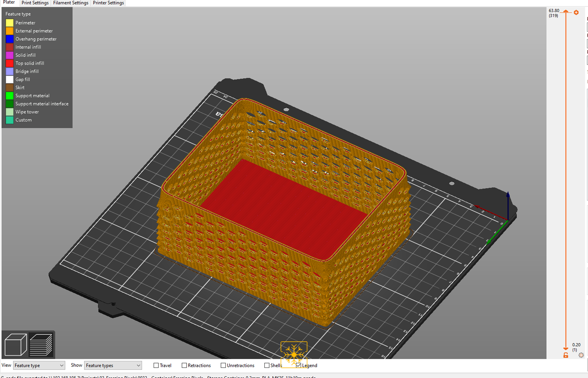Open the layer slider settings gear icon
This screenshot has height=378, width=588.
coord(581,355)
